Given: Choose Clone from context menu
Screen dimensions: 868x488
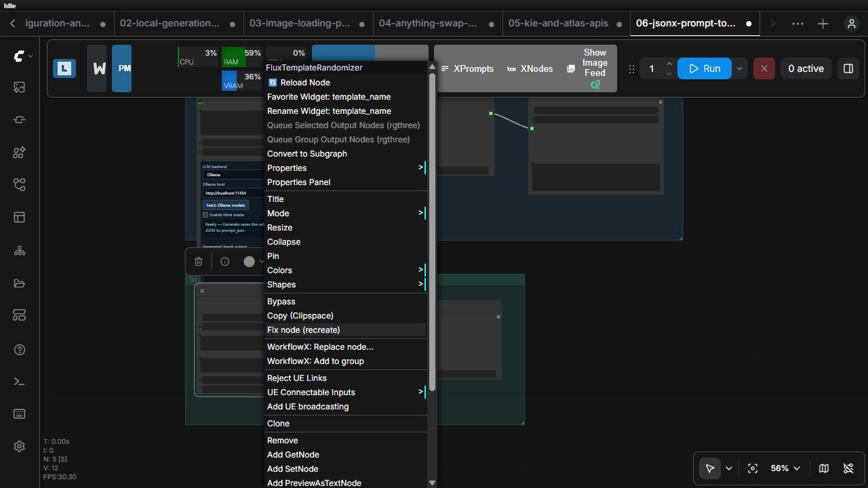Looking at the screenshot, I should click(346, 424).
